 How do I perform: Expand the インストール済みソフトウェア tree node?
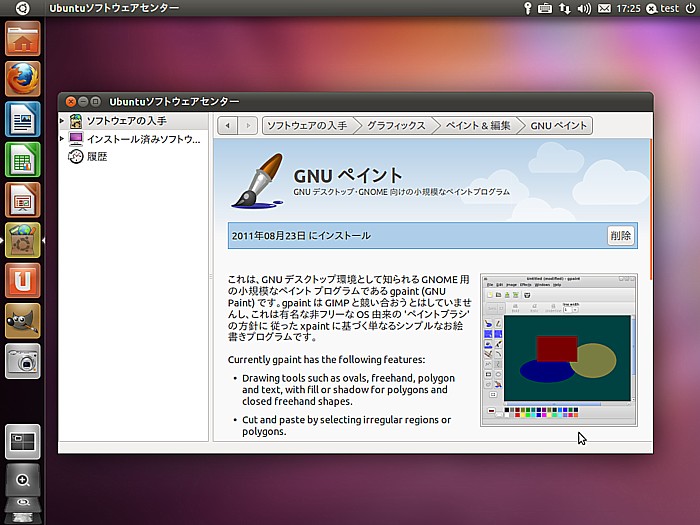tap(62, 139)
